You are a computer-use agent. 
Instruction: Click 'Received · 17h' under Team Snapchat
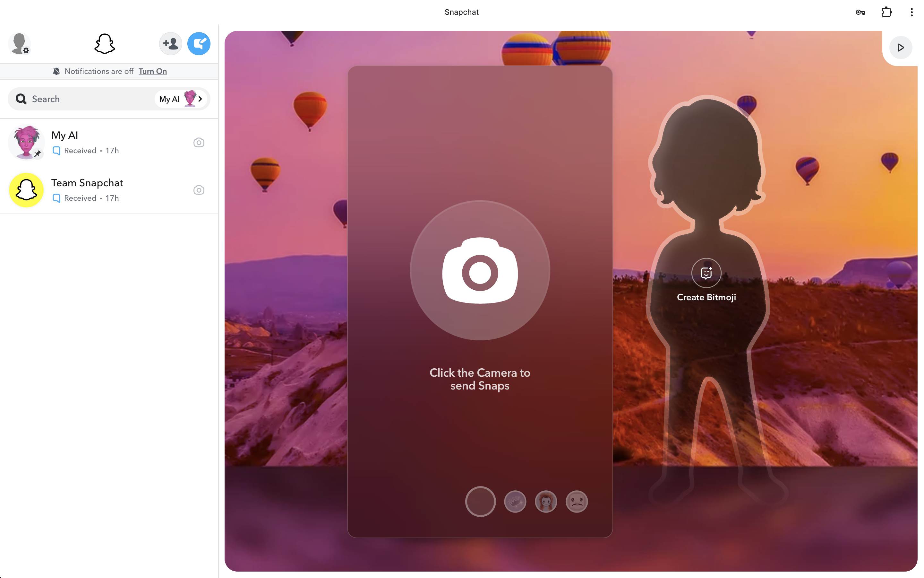pyautogui.click(x=91, y=198)
